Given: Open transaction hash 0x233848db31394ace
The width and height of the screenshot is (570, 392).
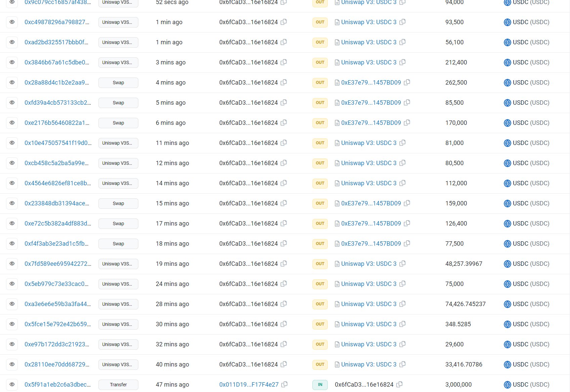Looking at the screenshot, I should click(x=57, y=203).
